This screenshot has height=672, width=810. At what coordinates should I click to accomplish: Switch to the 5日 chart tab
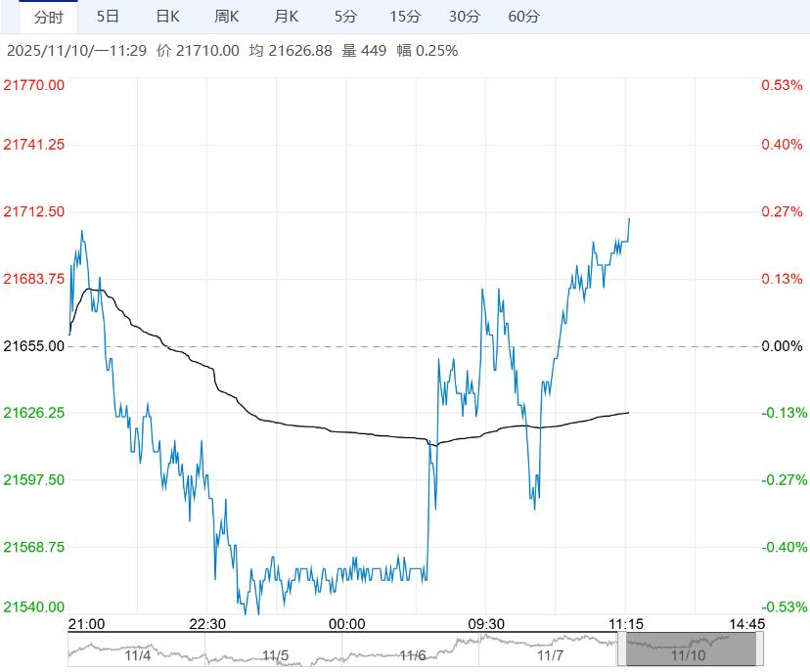(109, 17)
